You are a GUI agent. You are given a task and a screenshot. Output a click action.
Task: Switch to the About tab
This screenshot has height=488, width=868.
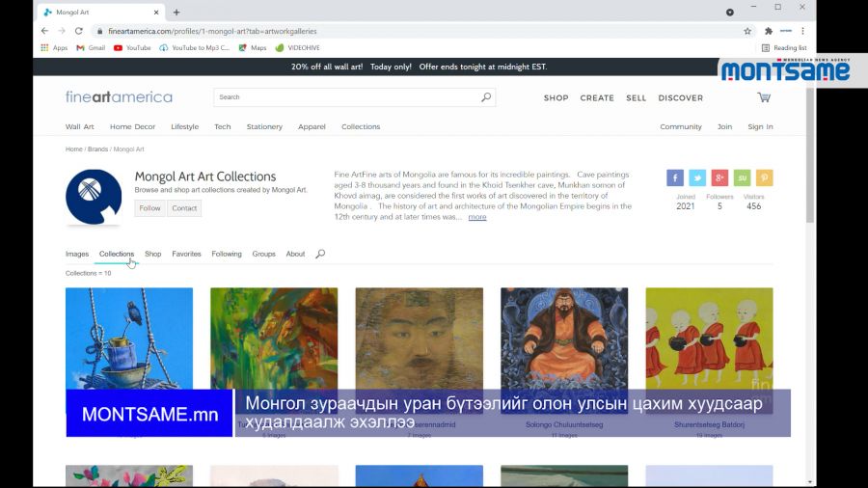coord(295,254)
